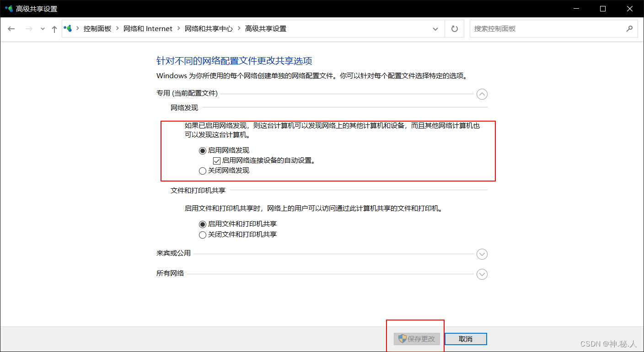The width and height of the screenshot is (644, 352).
Task: Click the 高级共享设置 breadcrumb
Action: point(266,28)
